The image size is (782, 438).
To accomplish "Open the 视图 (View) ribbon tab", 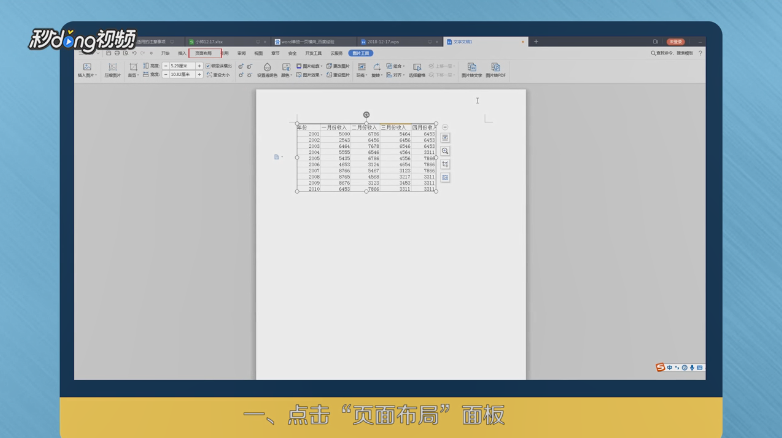I will pyautogui.click(x=258, y=53).
